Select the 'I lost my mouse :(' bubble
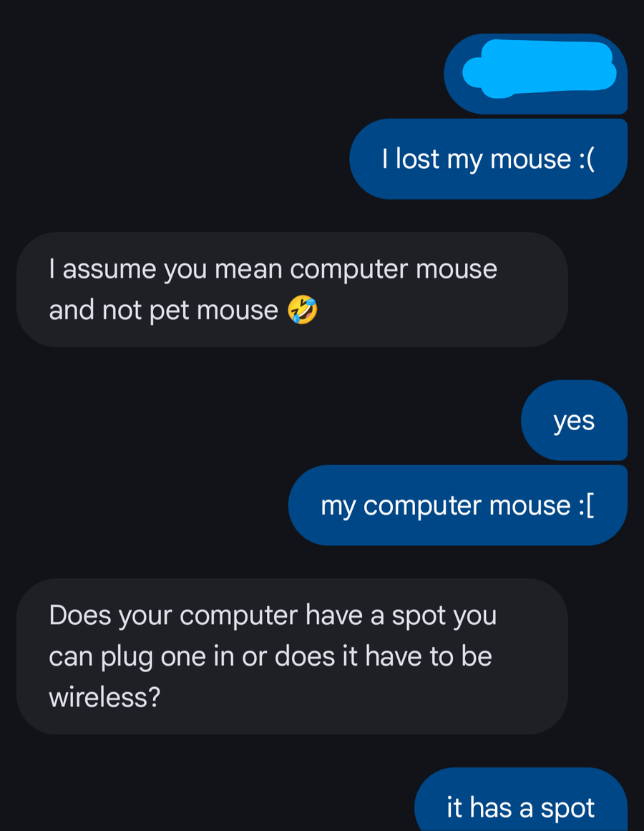Screen dimensions: 644x831 [488, 159]
